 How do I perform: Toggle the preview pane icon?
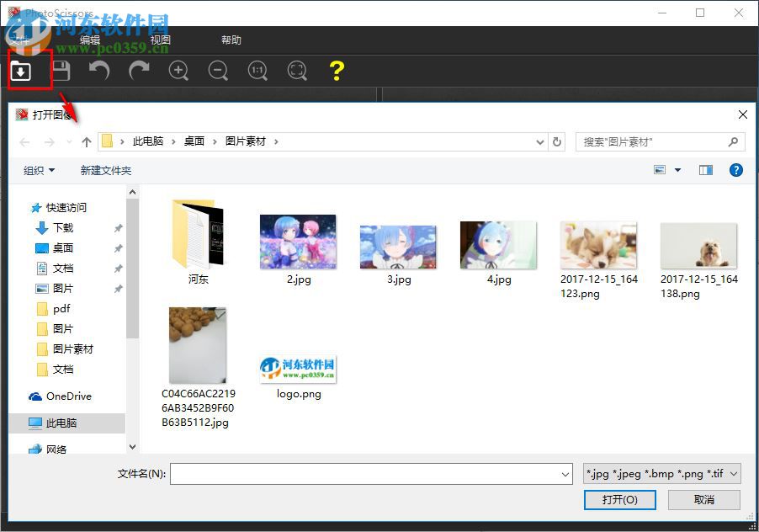tap(705, 170)
